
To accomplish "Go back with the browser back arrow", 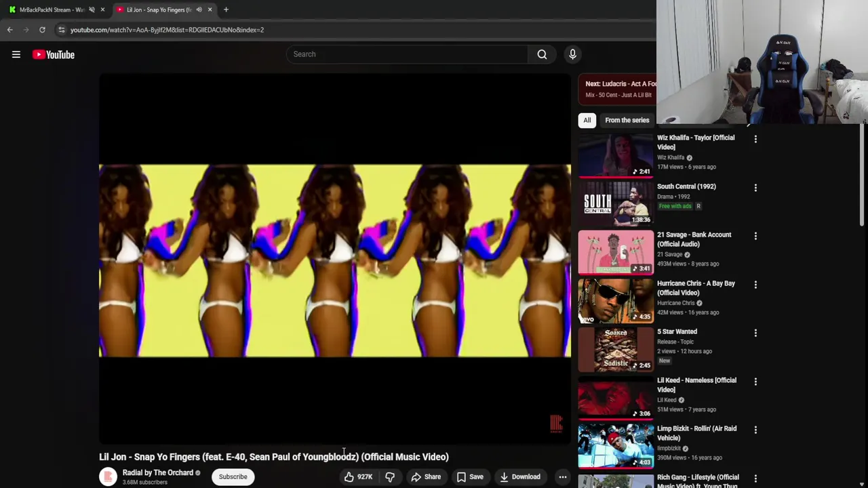I will 10,30.
